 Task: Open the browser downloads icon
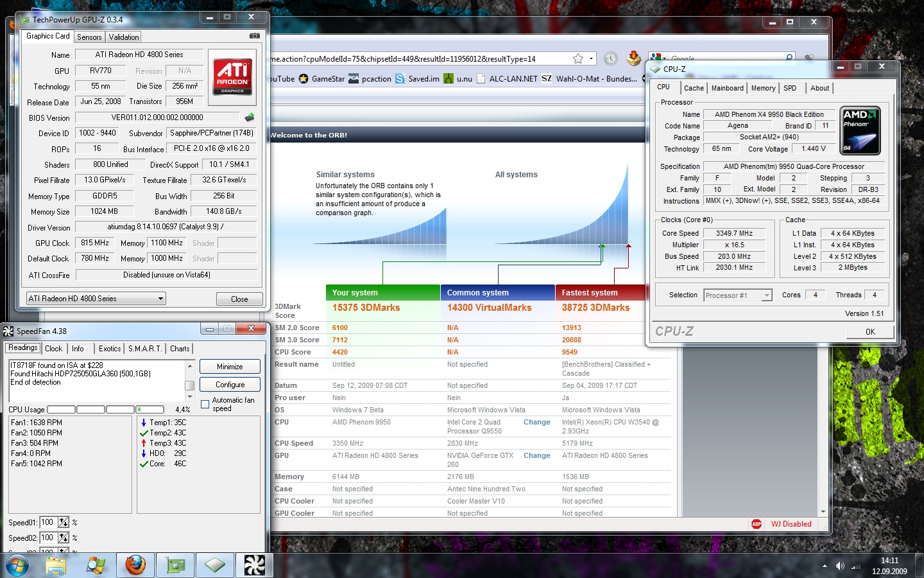[x=633, y=58]
